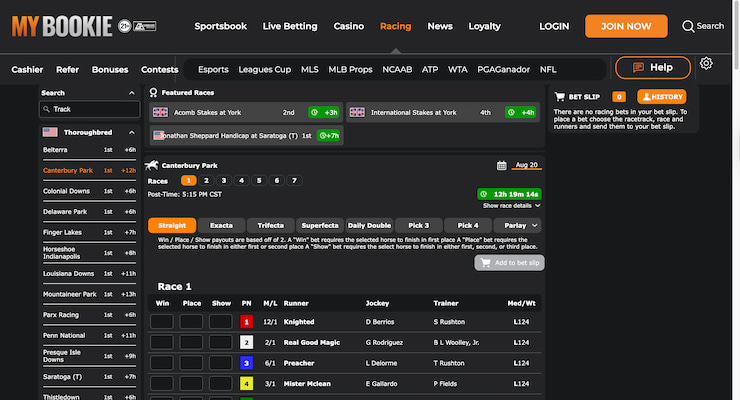This screenshot has width=740, height=400.
Task: Open the search magnifier icon in header
Action: [688, 26]
